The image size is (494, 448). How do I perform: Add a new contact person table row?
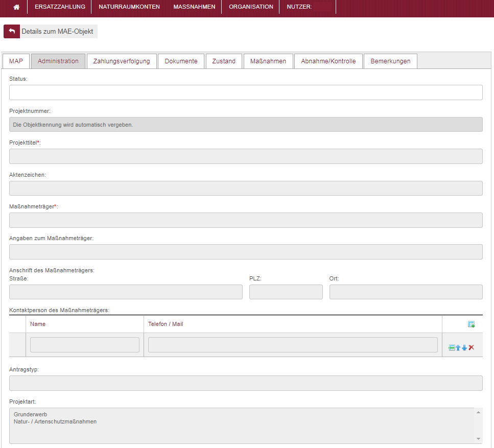point(471,324)
